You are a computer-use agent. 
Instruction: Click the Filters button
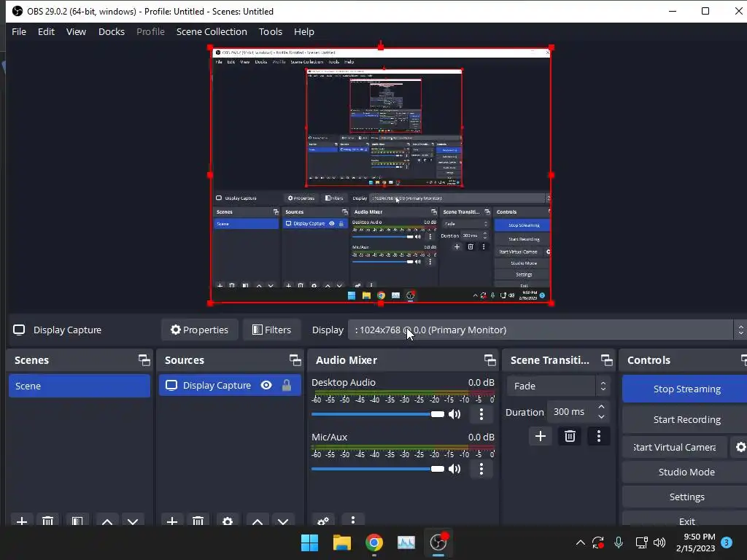pos(271,330)
